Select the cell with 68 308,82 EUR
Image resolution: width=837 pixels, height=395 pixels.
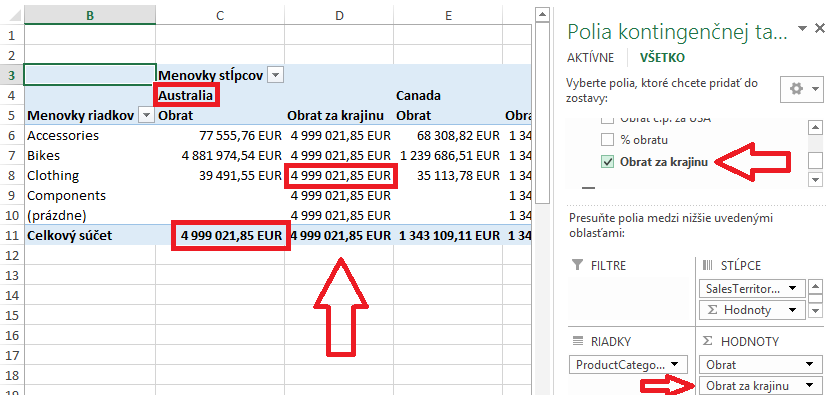click(x=448, y=136)
